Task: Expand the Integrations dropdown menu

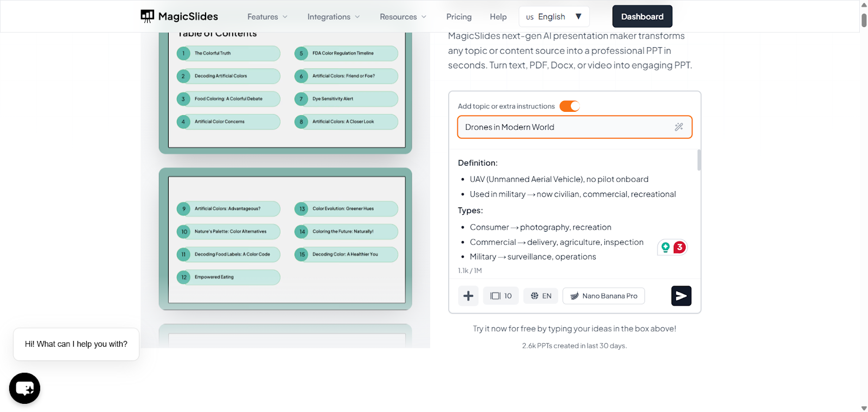Action: [334, 17]
